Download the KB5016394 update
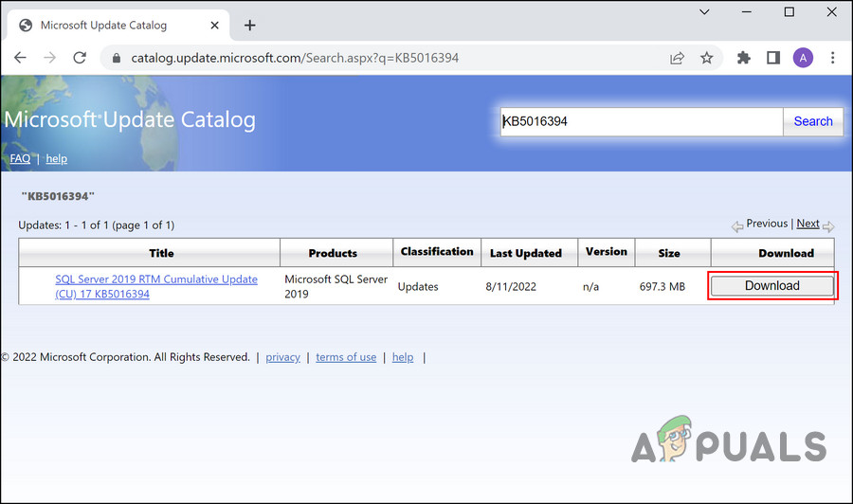The image size is (853, 504). (771, 286)
